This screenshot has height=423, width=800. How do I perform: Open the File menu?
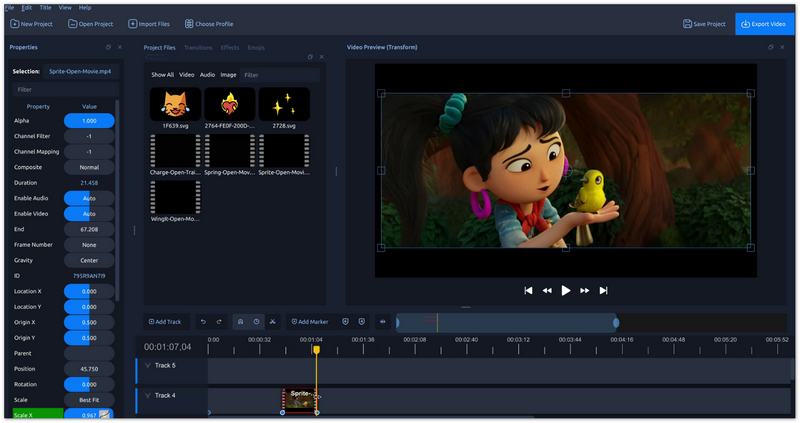coord(10,8)
